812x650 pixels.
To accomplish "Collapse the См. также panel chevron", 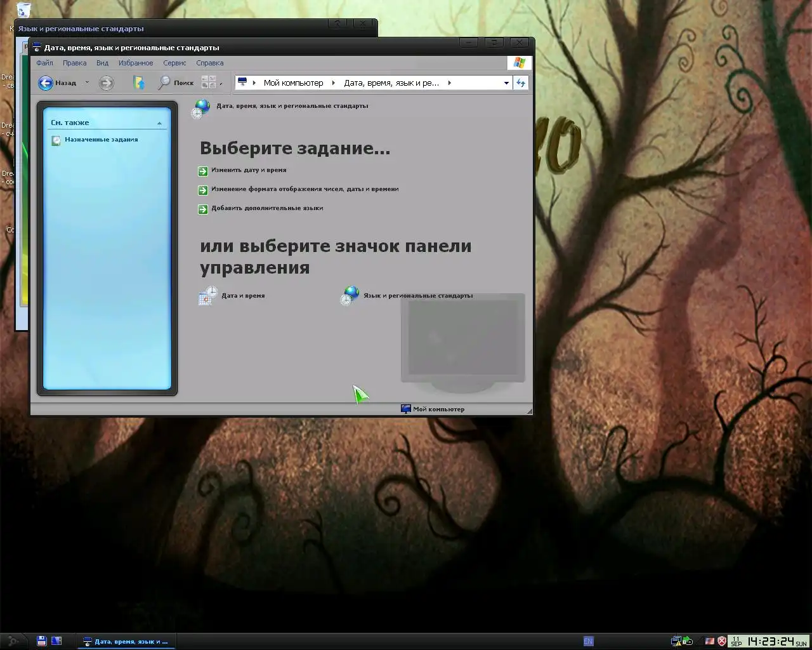I will 159,123.
